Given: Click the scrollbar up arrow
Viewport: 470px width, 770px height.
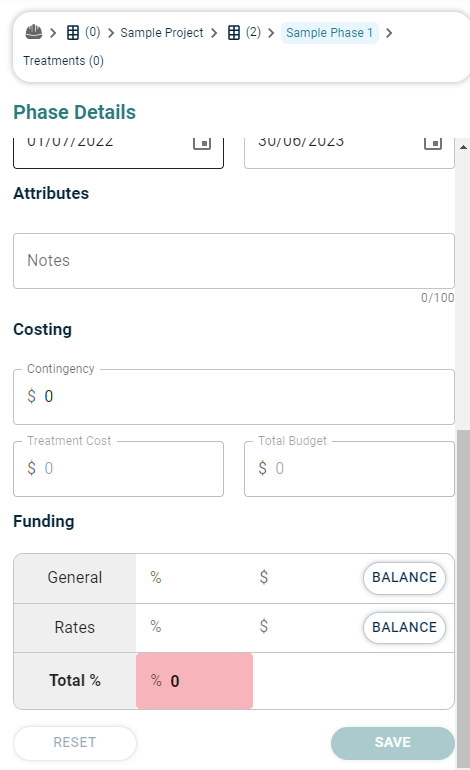Looking at the screenshot, I should 463,147.
